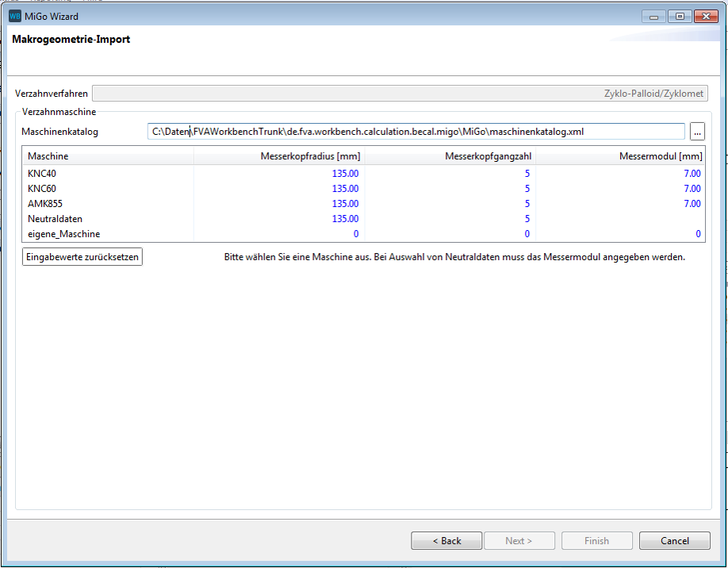This screenshot has width=728, height=568.
Task: Click the Messerkopfgangzahl column header
Action: pos(450,156)
